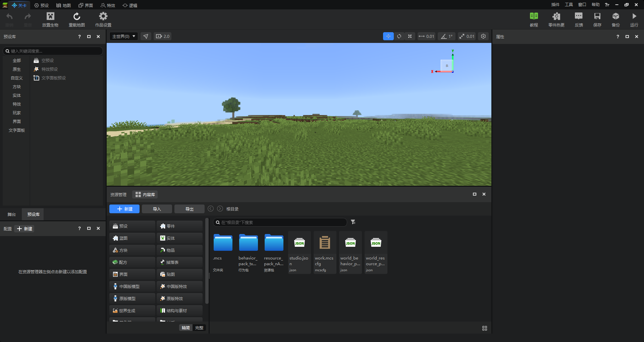
Task: Select the 世界生成 resource category
Action: 132,310
